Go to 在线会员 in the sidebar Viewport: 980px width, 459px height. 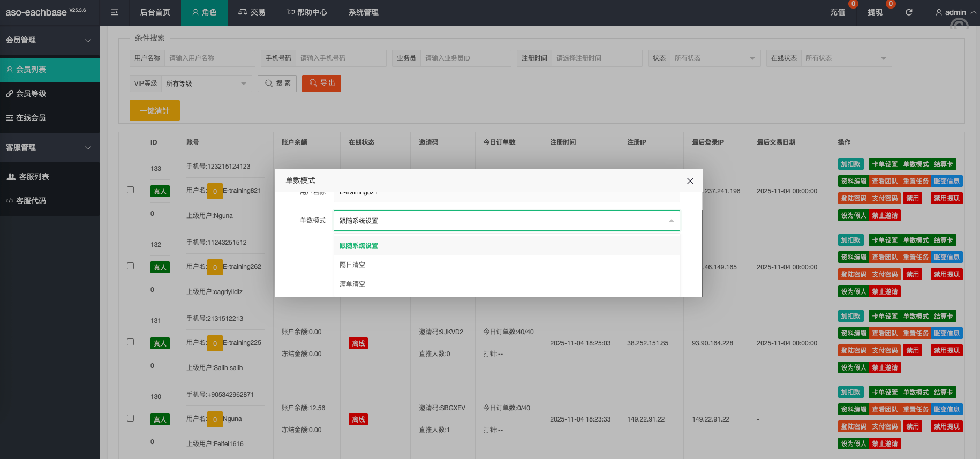(31, 118)
